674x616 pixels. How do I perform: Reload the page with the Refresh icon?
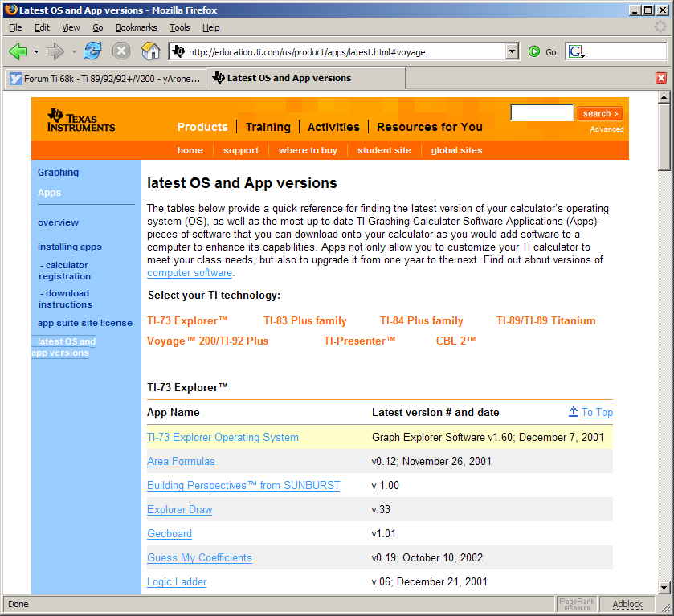pyautogui.click(x=92, y=51)
